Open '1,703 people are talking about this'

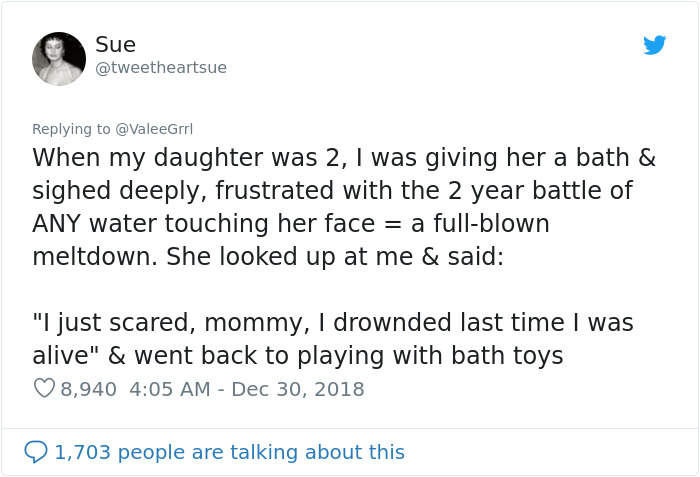coord(229,452)
